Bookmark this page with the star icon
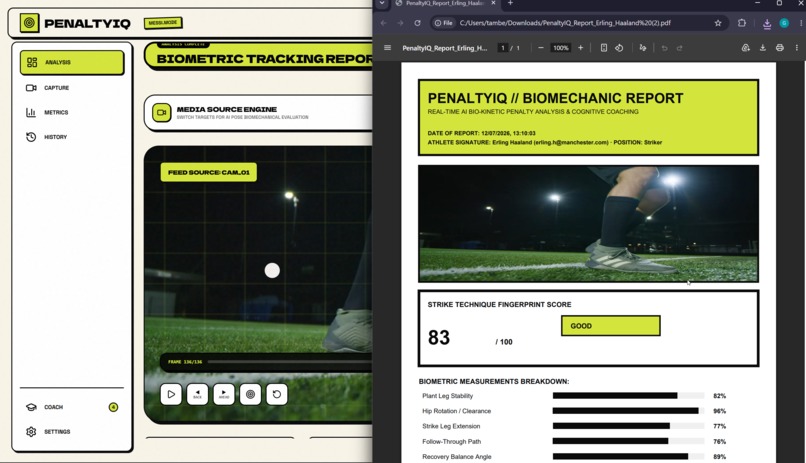 click(x=718, y=23)
